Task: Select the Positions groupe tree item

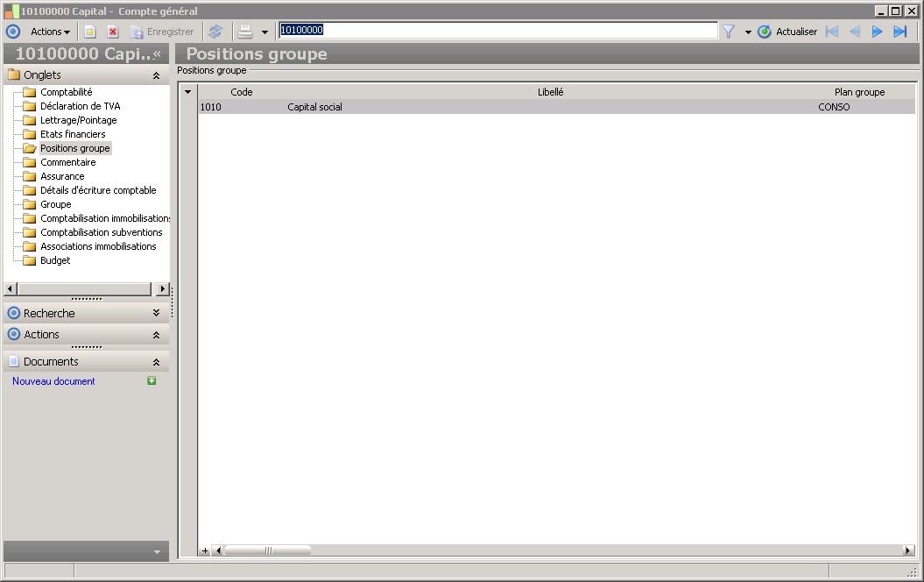Action: [x=74, y=149]
